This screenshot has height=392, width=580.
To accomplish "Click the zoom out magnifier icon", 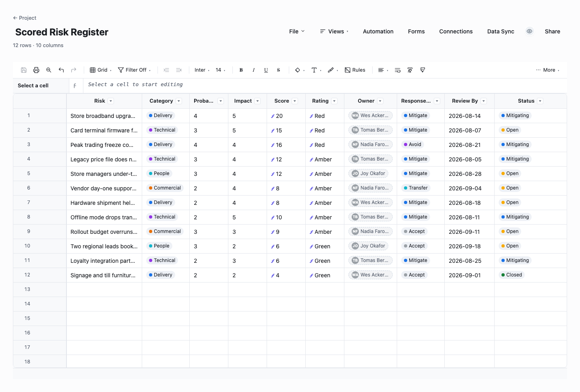I will [49, 70].
